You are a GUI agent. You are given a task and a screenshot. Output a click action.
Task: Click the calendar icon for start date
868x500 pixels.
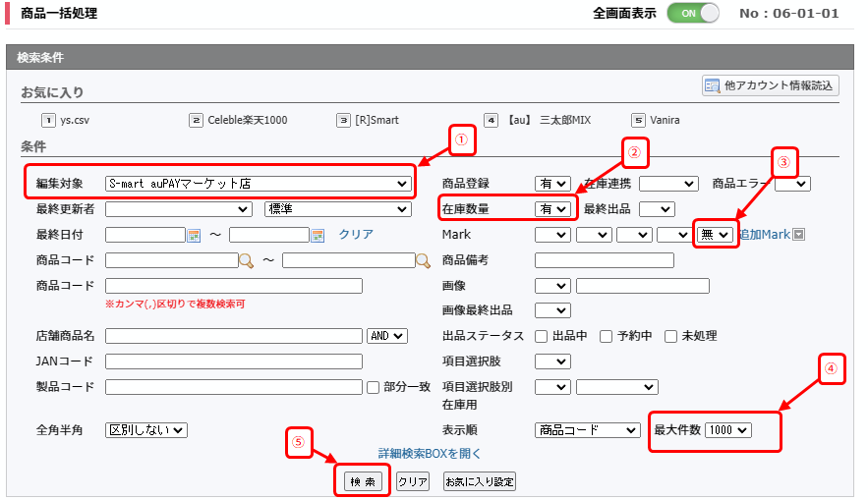click(x=194, y=235)
